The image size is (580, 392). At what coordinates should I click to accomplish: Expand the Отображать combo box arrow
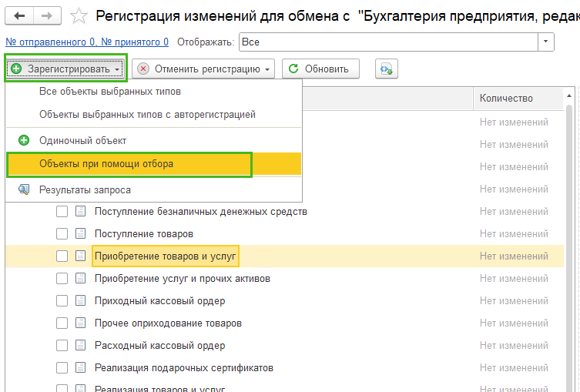coord(545,42)
